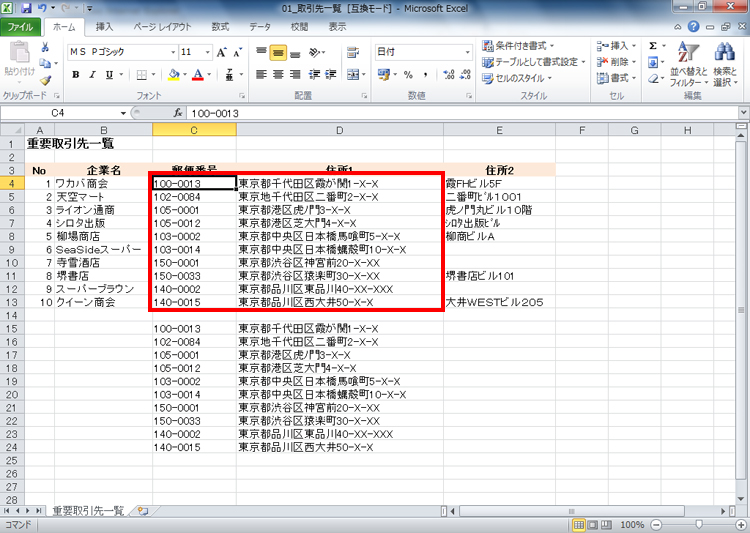Decrease font size with small A icon

238,52
